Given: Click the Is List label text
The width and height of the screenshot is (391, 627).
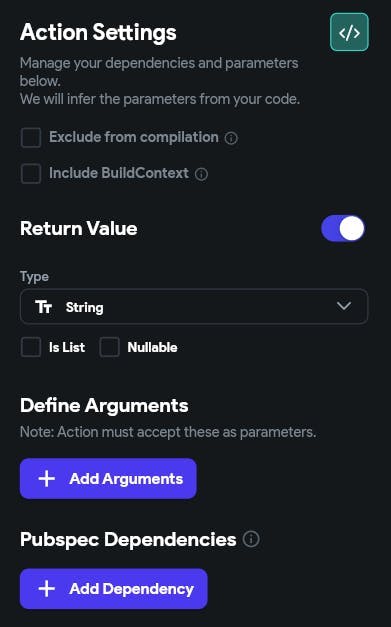Looking at the screenshot, I should (67, 347).
